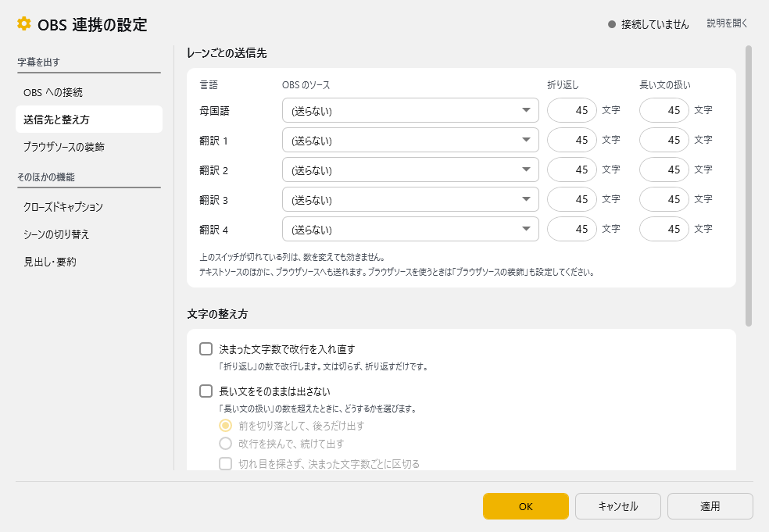769x532 pixels.
Task: Edit 折り返し value for 翻訳 2
Action: (572, 170)
